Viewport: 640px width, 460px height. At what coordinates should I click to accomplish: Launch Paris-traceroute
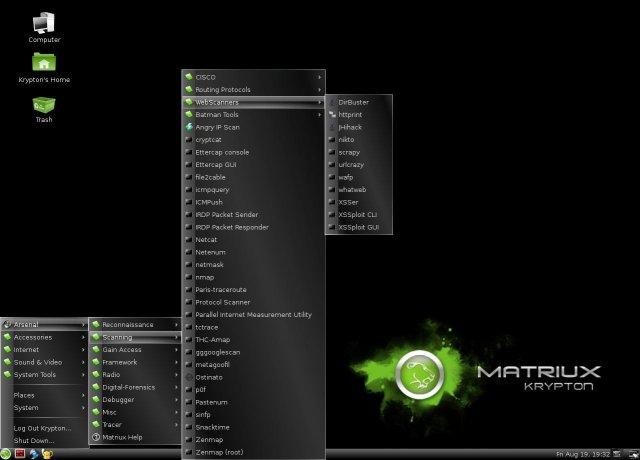pos(253,290)
